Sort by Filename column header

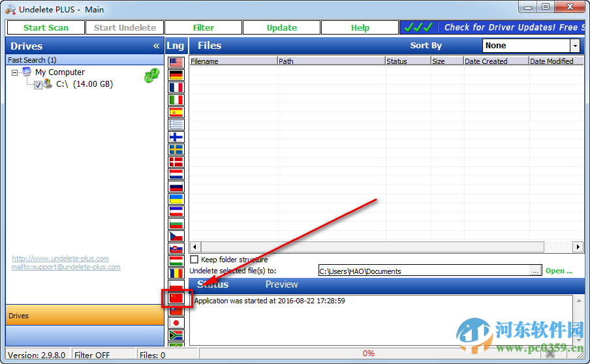point(233,61)
